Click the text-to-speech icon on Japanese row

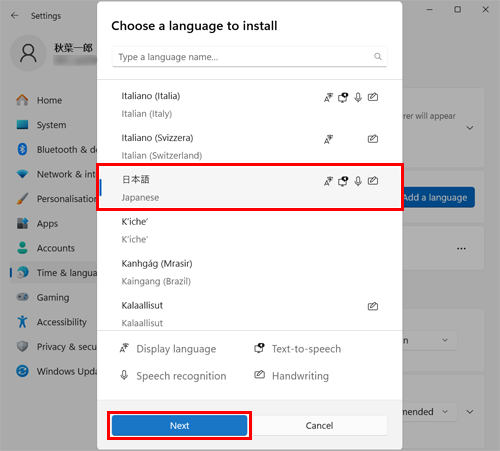(343, 181)
